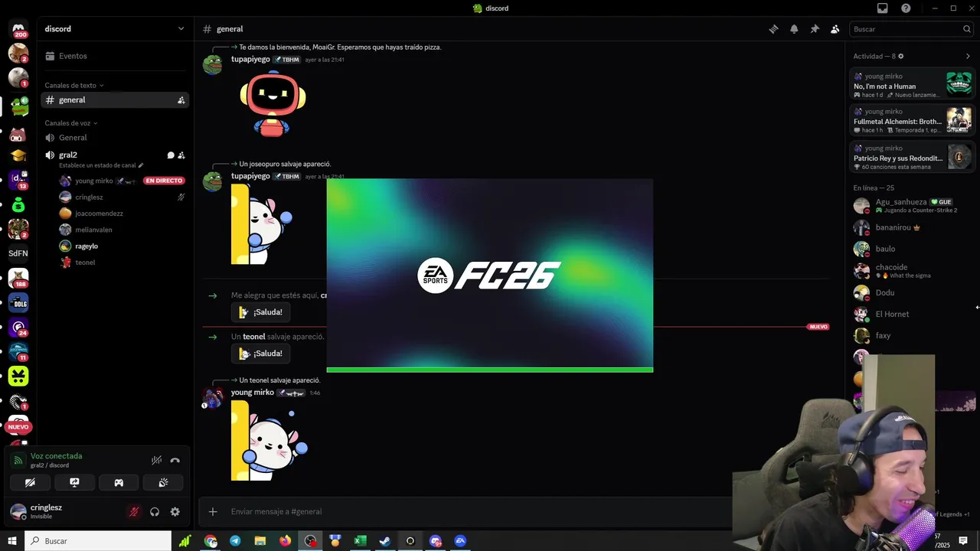Image resolution: width=980 pixels, height=551 pixels.
Task: Unmute the microphone button
Action: (x=134, y=512)
